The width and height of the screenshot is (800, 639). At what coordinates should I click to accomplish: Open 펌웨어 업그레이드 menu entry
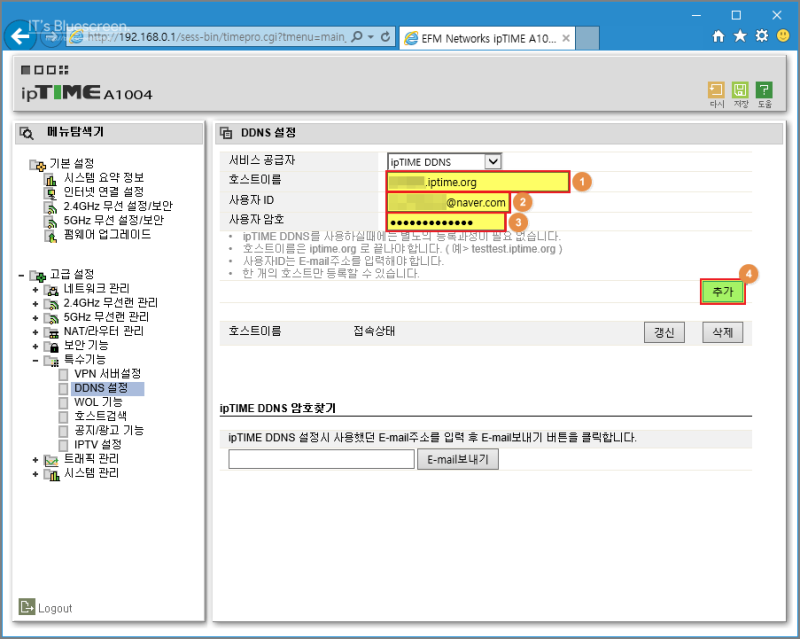coord(107,235)
